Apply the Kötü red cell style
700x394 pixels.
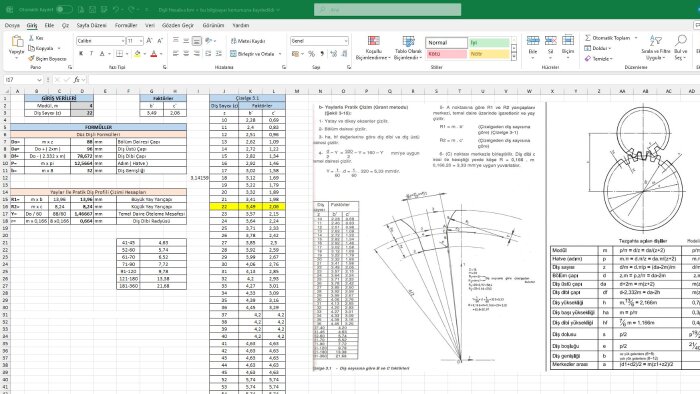click(x=446, y=54)
